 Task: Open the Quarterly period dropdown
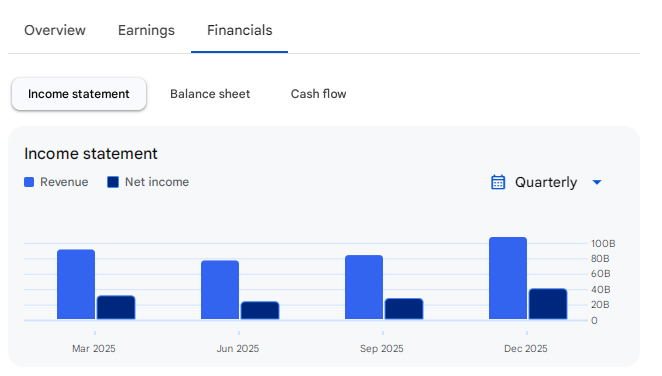pos(547,182)
